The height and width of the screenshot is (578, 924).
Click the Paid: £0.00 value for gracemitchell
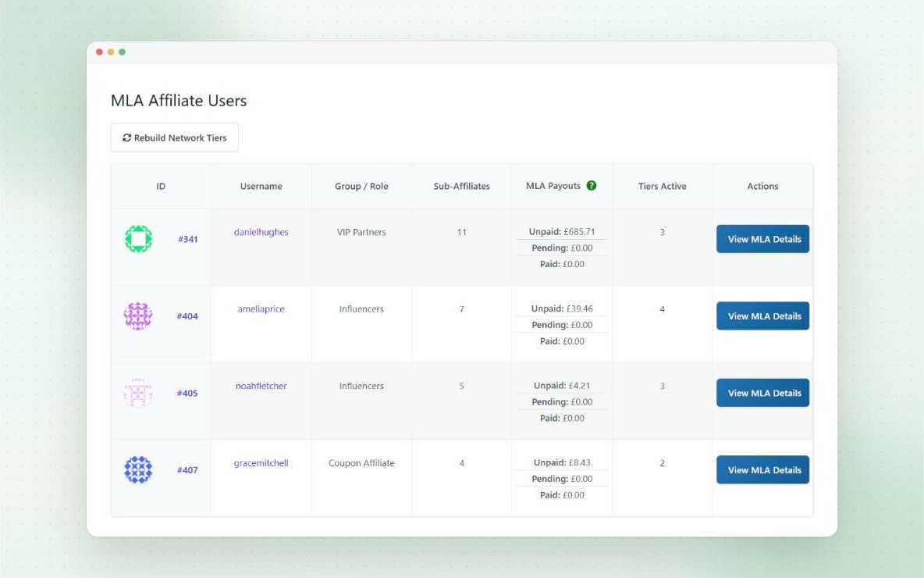(562, 495)
